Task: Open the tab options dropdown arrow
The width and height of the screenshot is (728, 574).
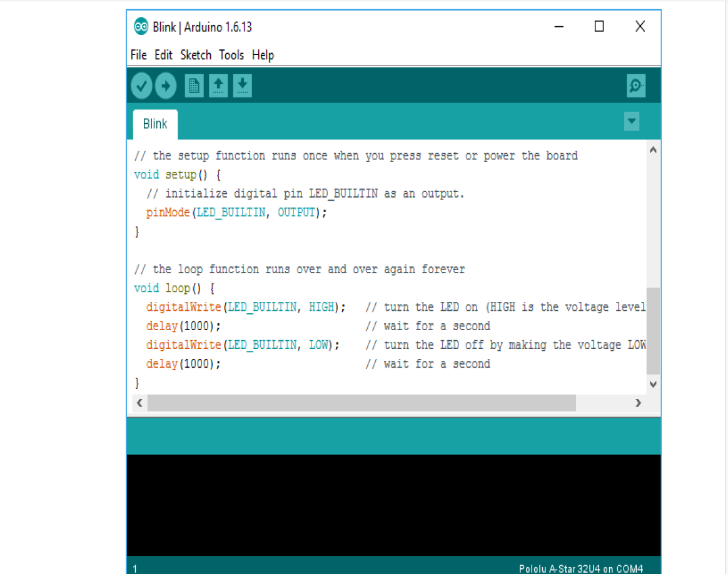Action: 632,121
